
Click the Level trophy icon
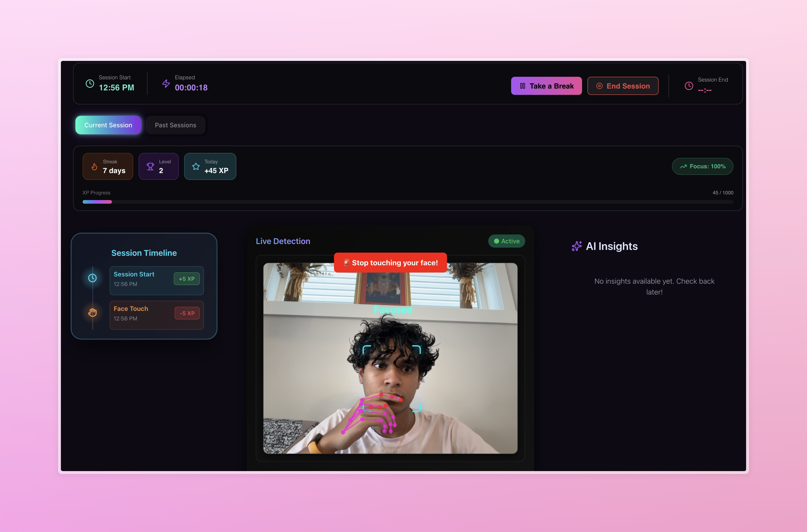[150, 167]
